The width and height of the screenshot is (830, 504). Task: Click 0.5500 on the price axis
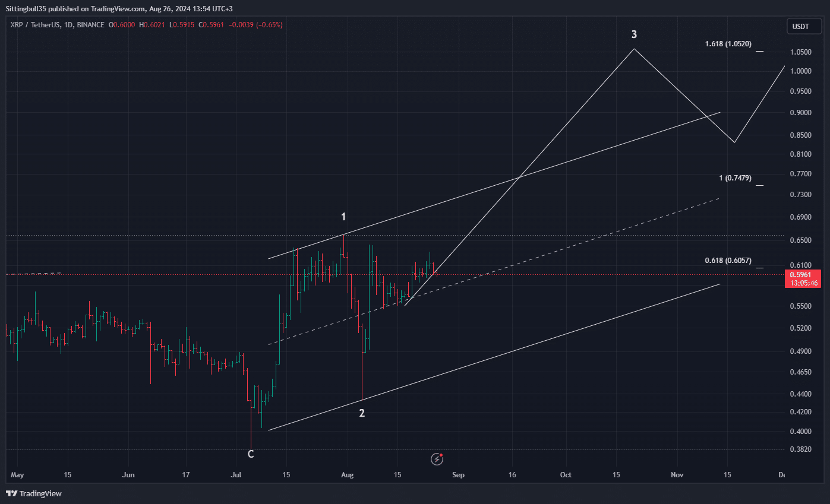[801, 306]
